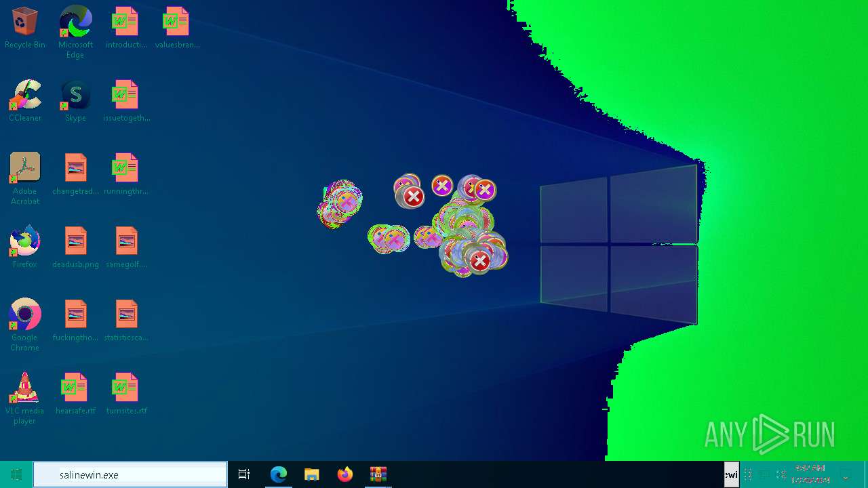Open Firefox from the taskbar

pyautogui.click(x=345, y=474)
